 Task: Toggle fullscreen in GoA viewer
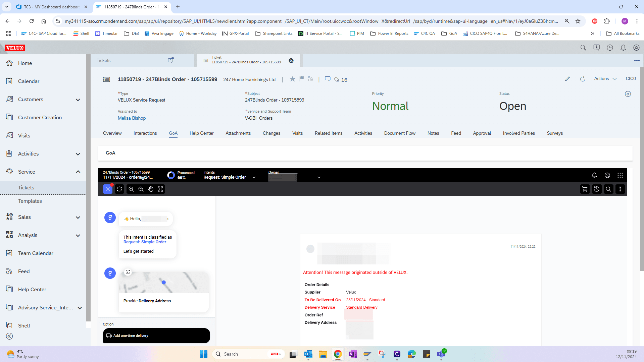160,189
